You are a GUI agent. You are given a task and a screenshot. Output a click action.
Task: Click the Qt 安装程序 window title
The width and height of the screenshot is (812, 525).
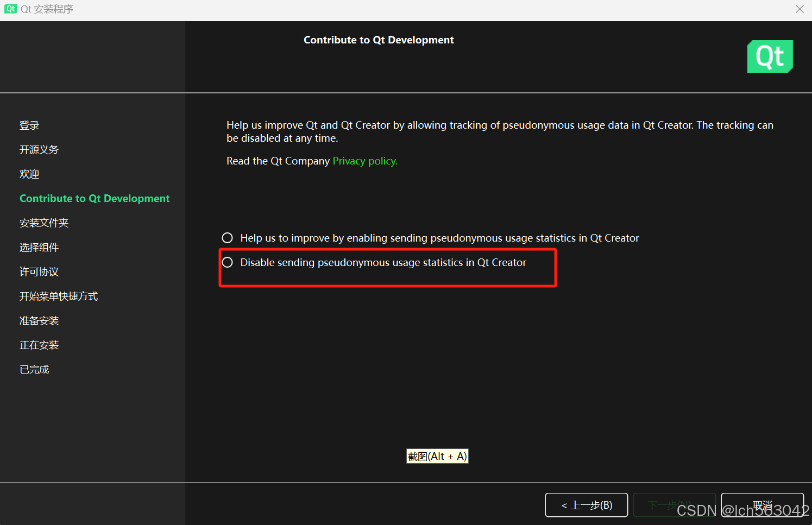point(47,9)
